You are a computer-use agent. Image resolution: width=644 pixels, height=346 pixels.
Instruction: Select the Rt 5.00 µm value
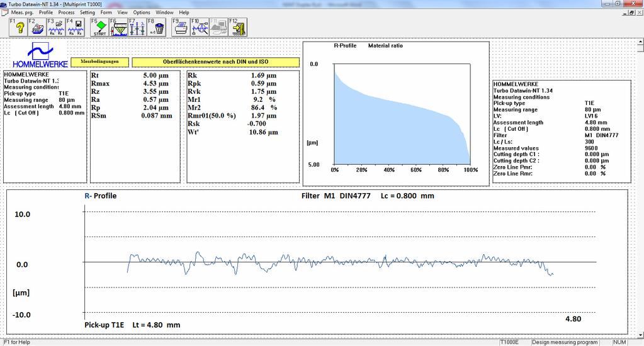155,75
